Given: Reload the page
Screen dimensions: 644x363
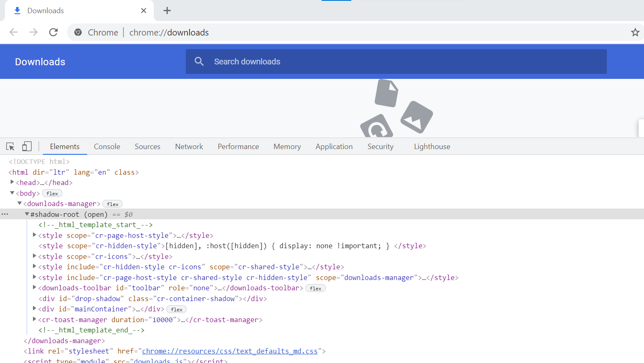Looking at the screenshot, I should (x=53, y=32).
